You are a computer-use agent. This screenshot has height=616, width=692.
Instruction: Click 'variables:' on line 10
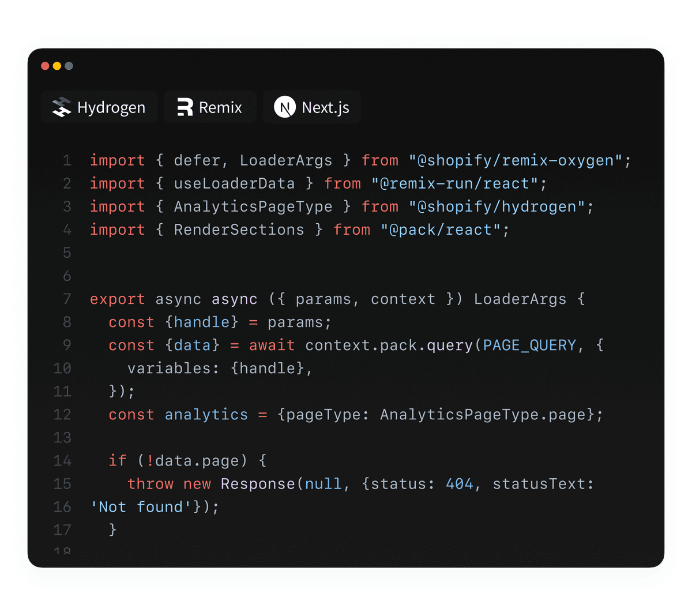point(174,369)
